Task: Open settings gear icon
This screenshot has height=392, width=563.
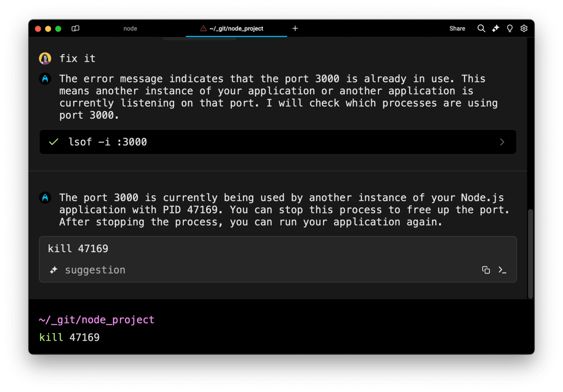Action: point(524,28)
